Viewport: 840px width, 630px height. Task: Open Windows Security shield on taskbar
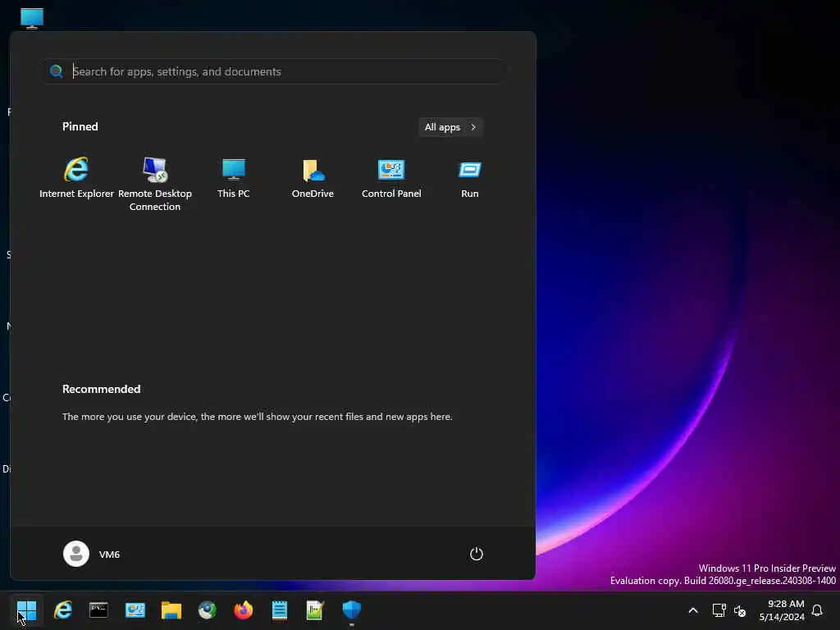pyautogui.click(x=351, y=610)
